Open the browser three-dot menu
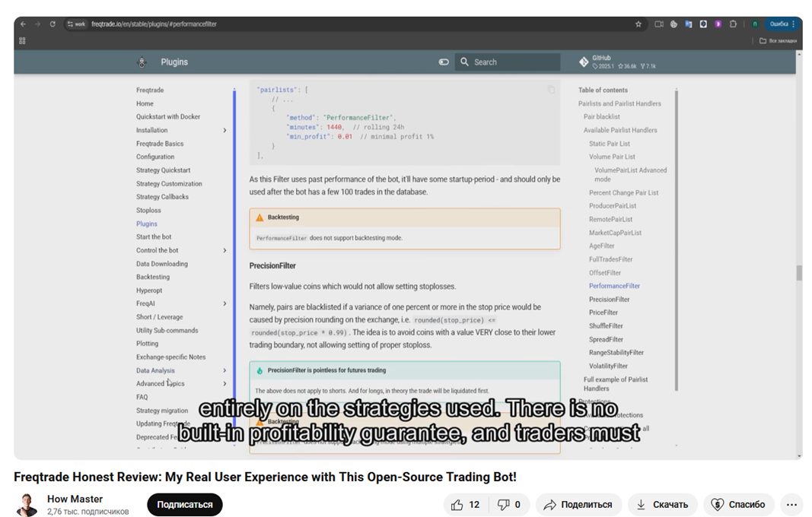The image size is (812, 517). [x=794, y=24]
